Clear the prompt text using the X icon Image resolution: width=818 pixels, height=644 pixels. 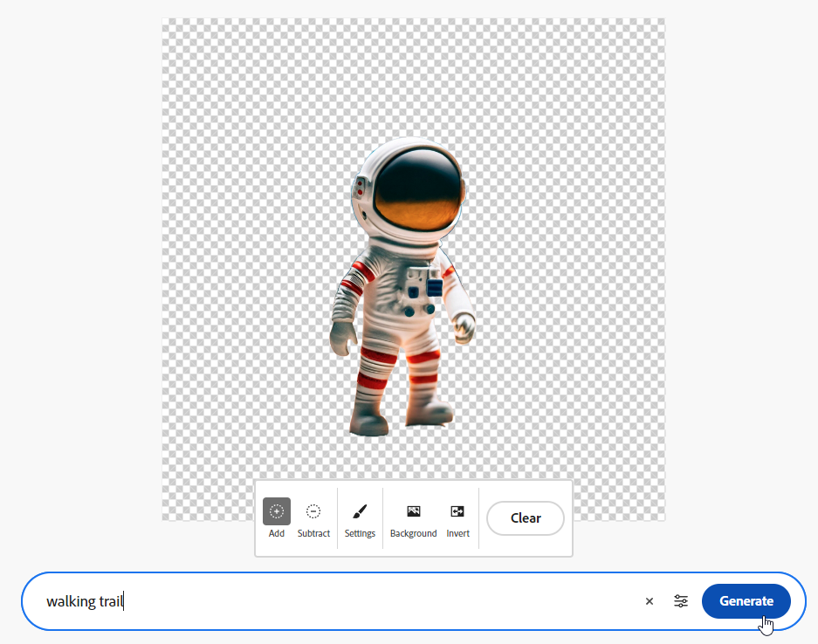click(x=649, y=601)
